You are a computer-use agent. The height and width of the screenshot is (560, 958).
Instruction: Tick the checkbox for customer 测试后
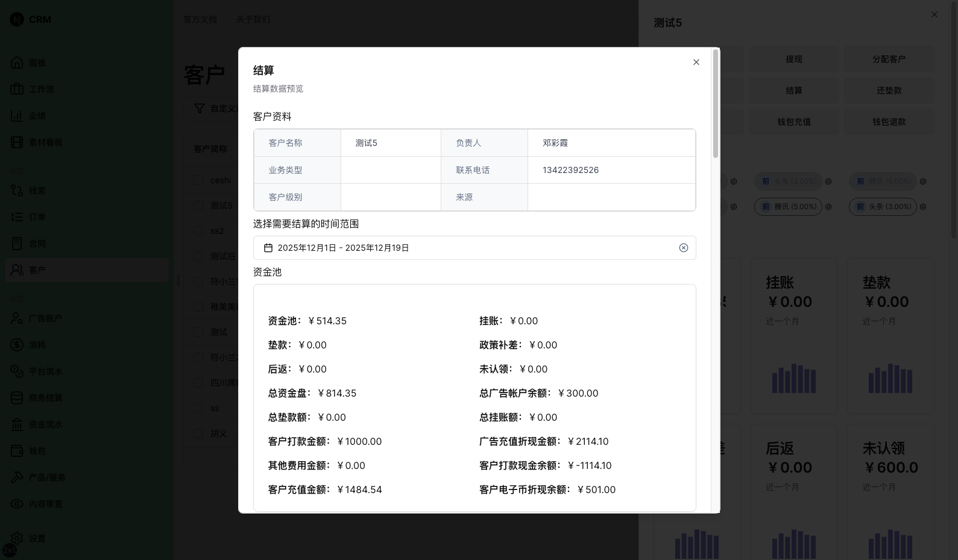click(x=198, y=256)
